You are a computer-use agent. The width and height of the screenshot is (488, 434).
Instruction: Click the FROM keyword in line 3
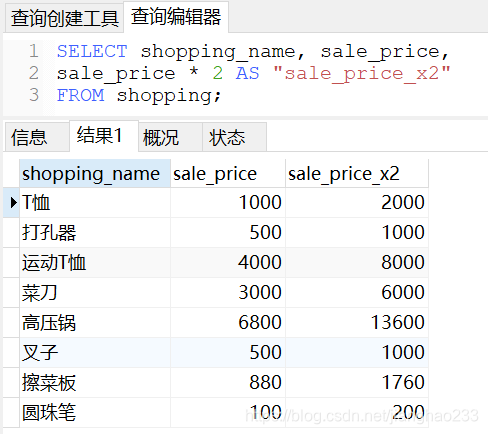80,95
